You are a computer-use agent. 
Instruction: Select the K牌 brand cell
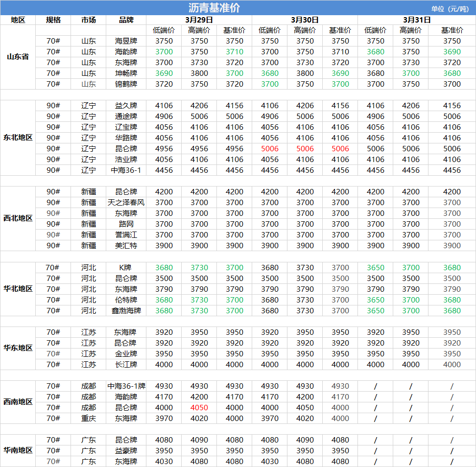click(x=126, y=268)
